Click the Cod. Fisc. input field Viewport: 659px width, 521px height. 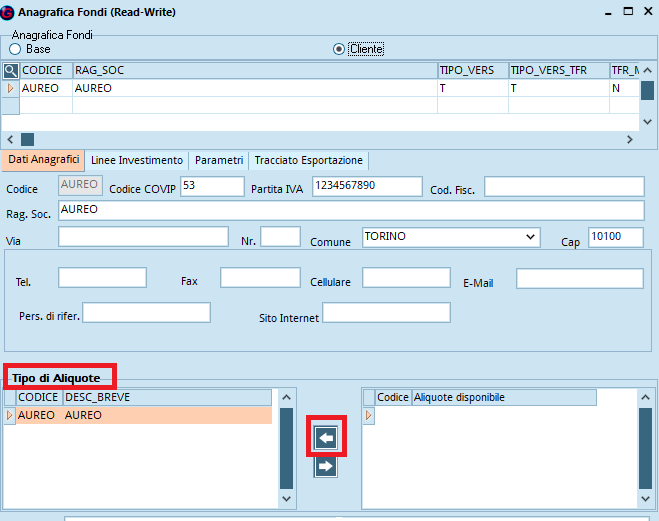(564, 187)
